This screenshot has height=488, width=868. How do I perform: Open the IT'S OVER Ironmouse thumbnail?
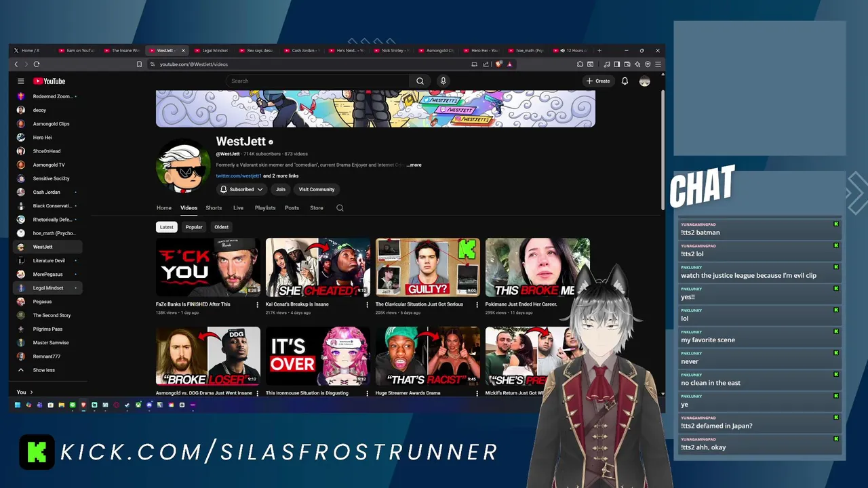pyautogui.click(x=318, y=356)
